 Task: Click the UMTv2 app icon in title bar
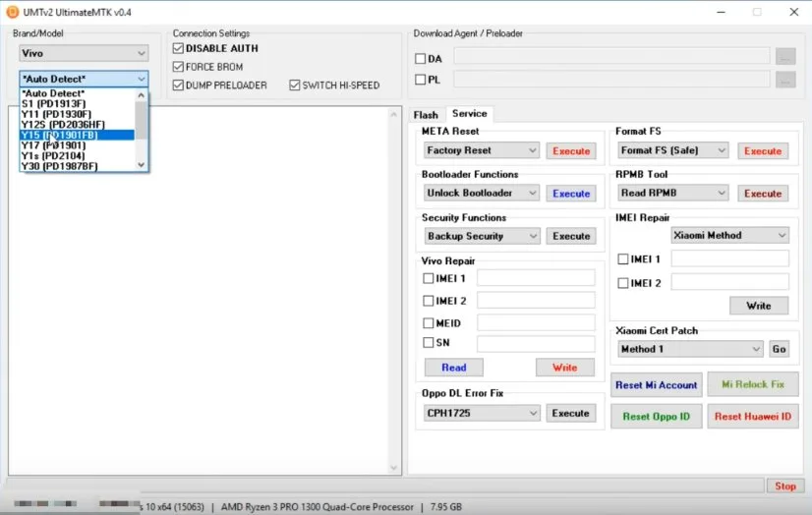12,12
